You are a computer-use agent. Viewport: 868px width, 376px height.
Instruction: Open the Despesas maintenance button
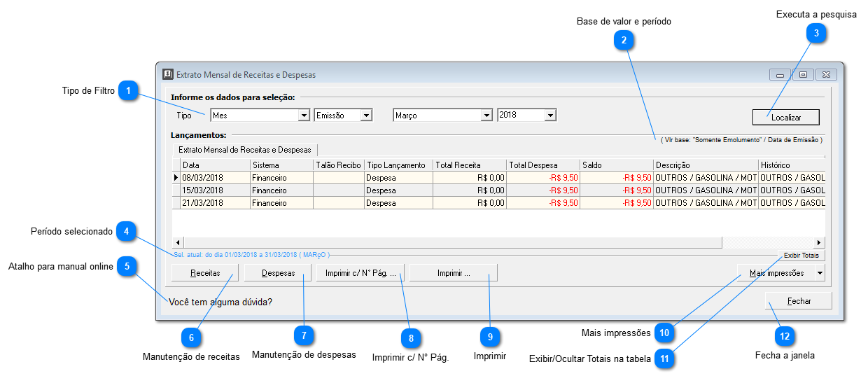(x=278, y=273)
